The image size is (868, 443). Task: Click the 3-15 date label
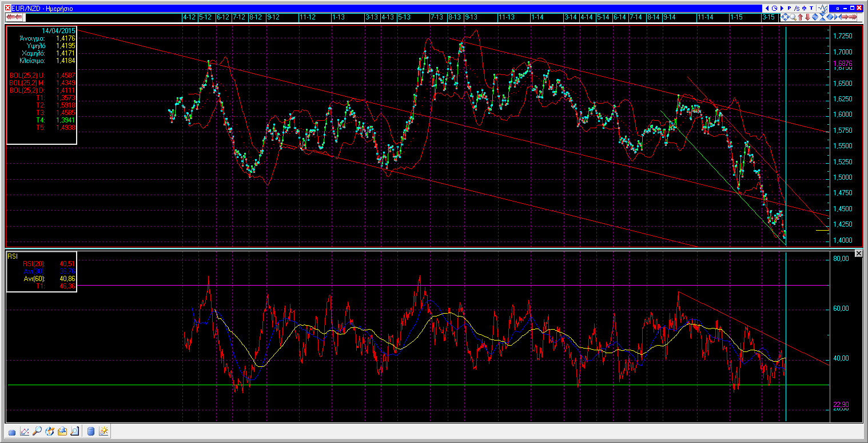[769, 17]
